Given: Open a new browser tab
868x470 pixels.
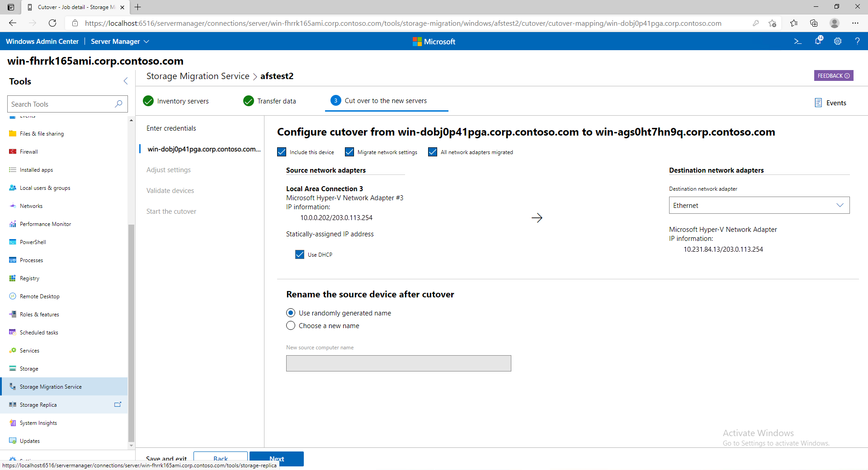Looking at the screenshot, I should pos(138,7).
